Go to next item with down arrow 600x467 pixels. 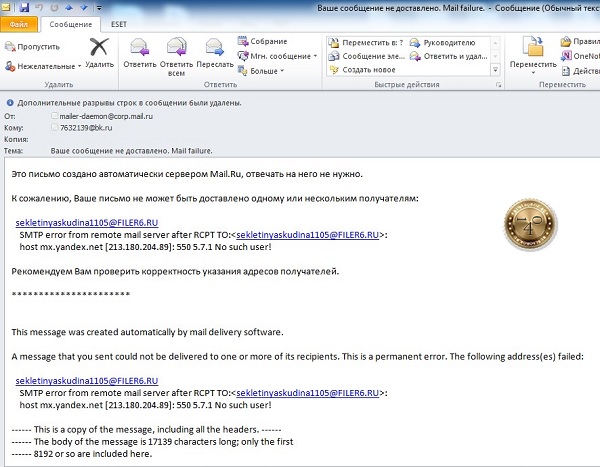(84, 7)
